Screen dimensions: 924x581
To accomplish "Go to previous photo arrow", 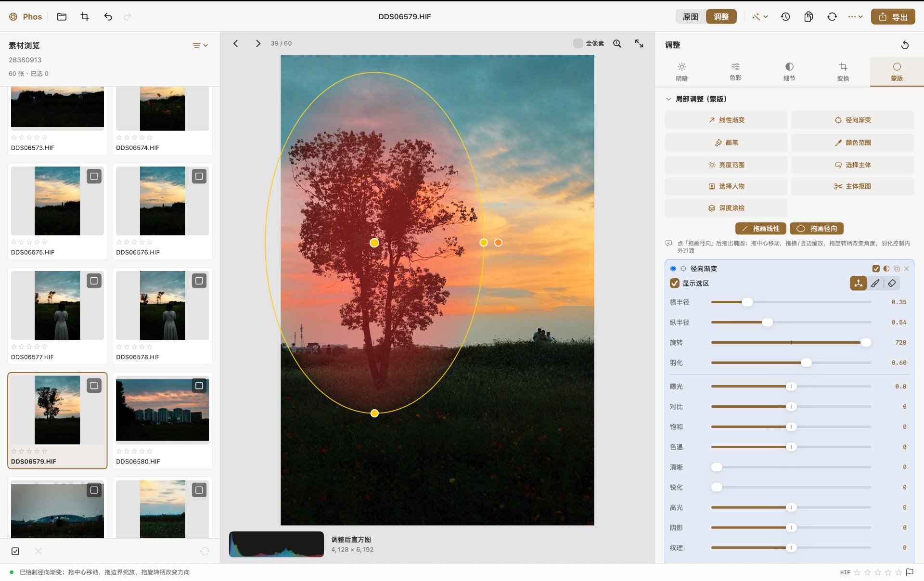I will click(235, 43).
